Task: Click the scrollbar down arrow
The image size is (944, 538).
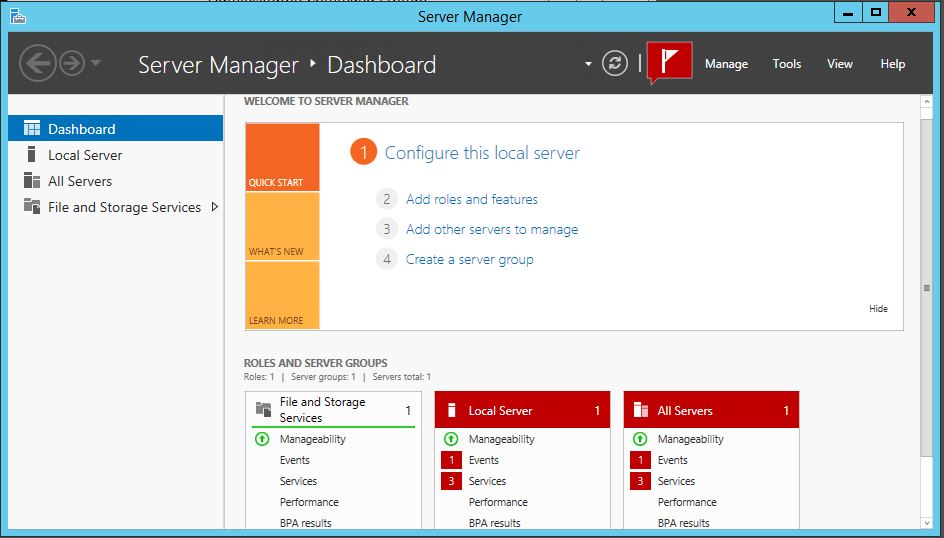Action: (x=927, y=523)
